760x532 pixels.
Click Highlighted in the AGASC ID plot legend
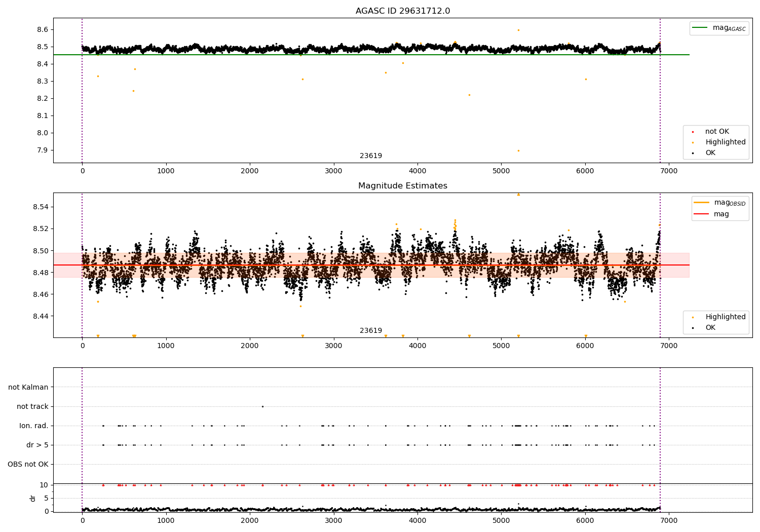(x=726, y=142)
